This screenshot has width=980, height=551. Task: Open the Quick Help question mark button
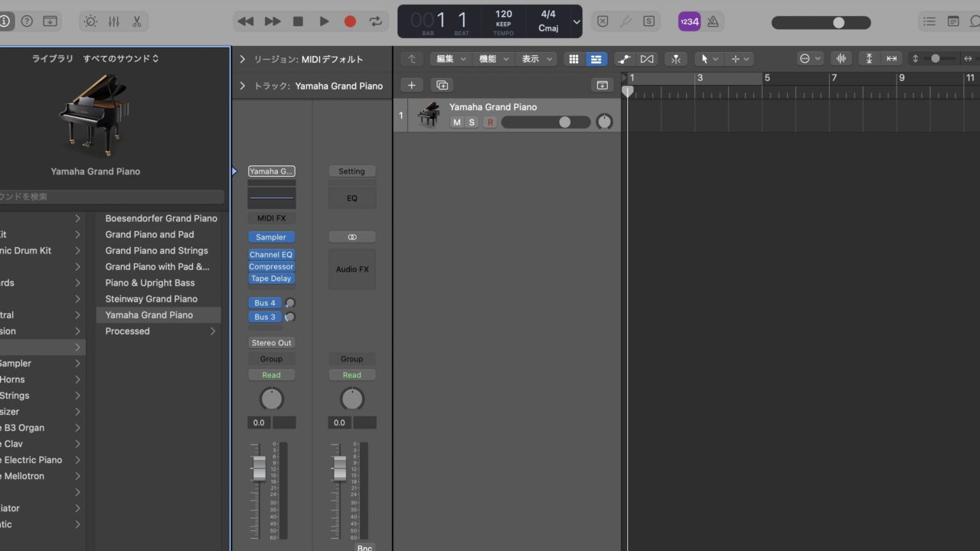tap(27, 21)
